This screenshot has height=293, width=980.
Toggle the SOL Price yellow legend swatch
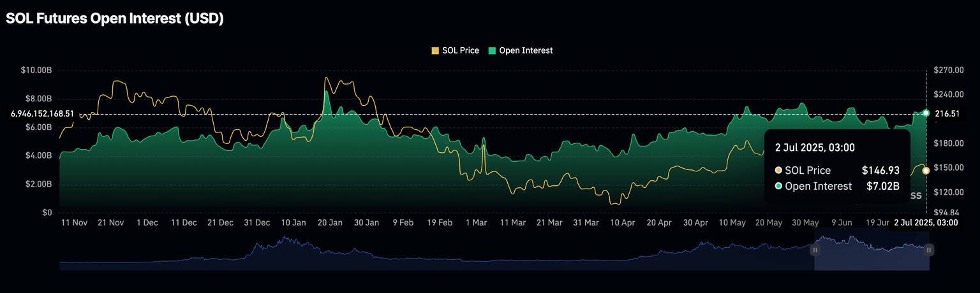435,50
